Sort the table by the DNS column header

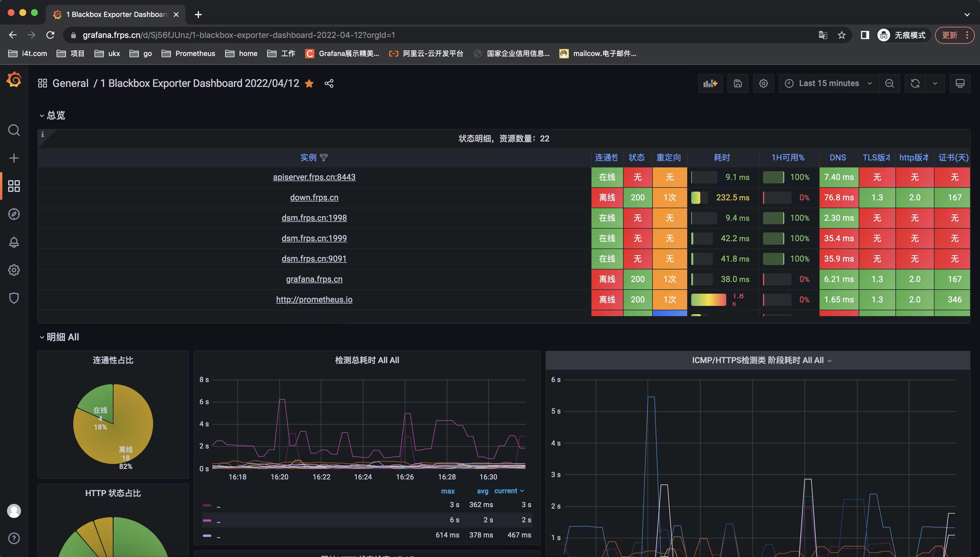pos(837,157)
